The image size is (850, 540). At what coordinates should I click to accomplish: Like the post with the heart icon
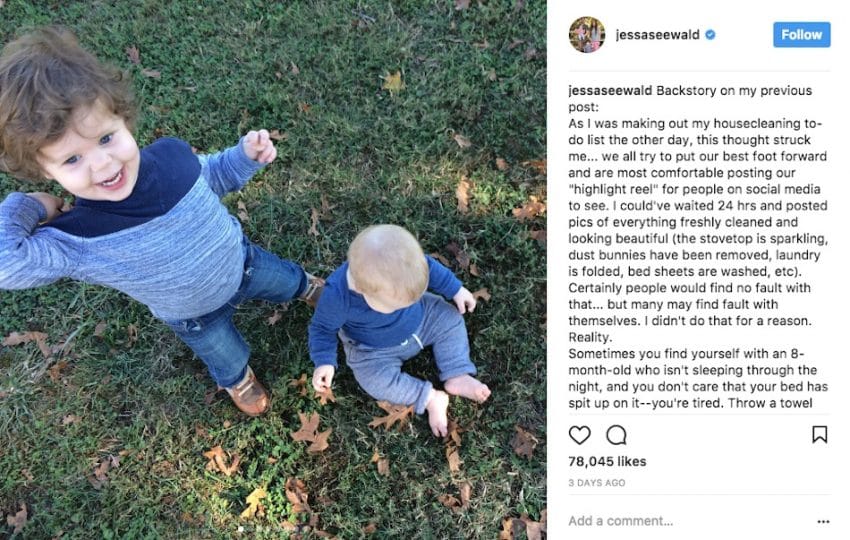[x=579, y=435]
